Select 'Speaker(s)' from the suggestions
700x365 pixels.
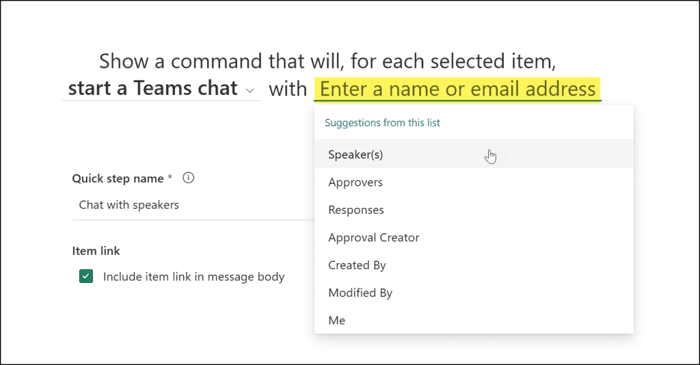pos(474,154)
